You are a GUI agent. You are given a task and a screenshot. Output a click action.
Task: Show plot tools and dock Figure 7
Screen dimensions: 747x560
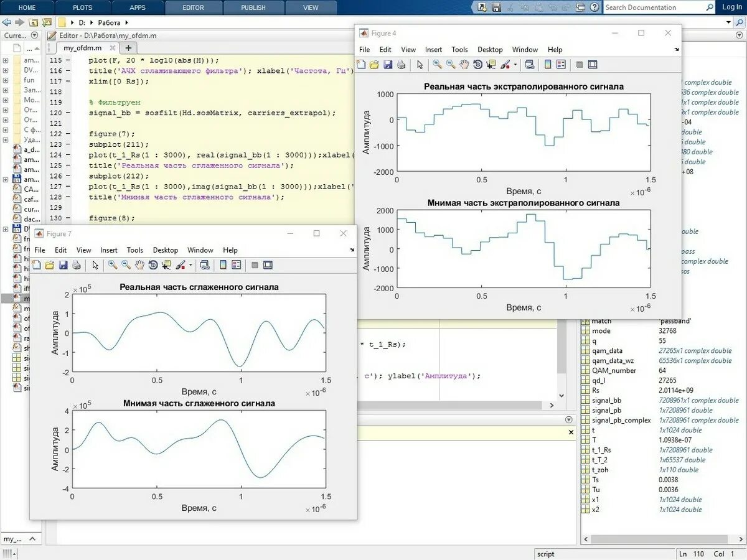[x=268, y=265]
